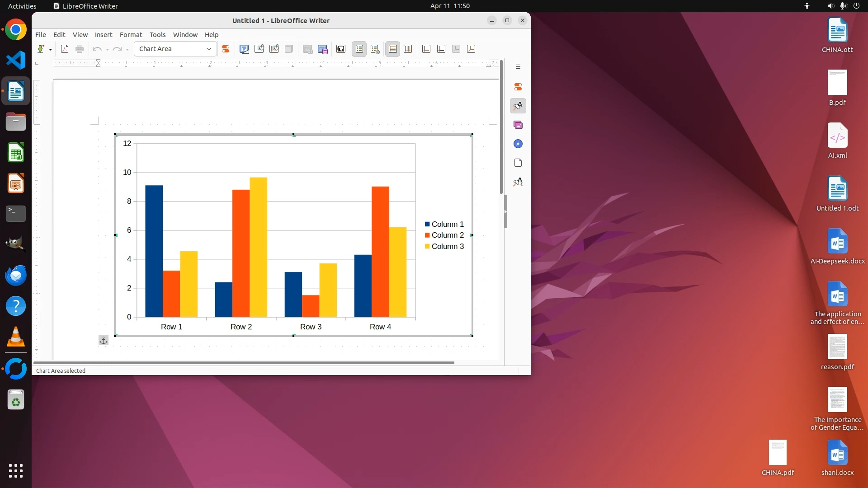Click Format Selection toolbar icon
This screenshot has width=868, height=488.
pyautogui.click(x=226, y=49)
